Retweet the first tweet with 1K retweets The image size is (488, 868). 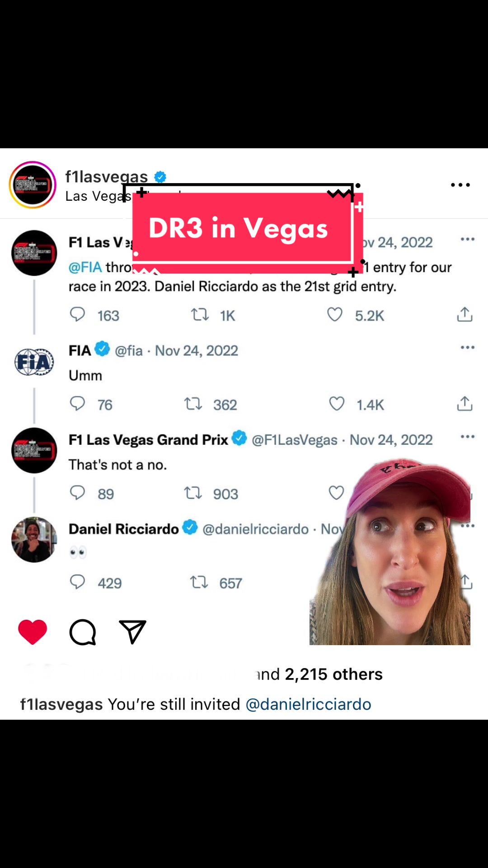tap(200, 315)
